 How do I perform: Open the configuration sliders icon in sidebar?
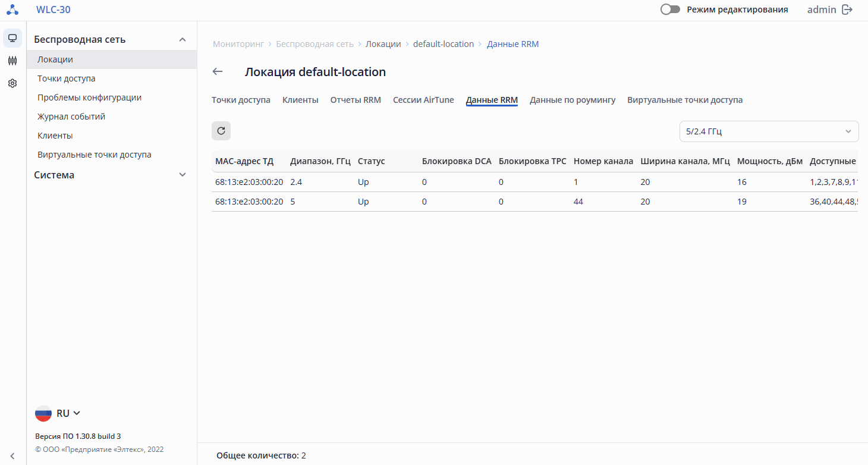(x=12, y=61)
